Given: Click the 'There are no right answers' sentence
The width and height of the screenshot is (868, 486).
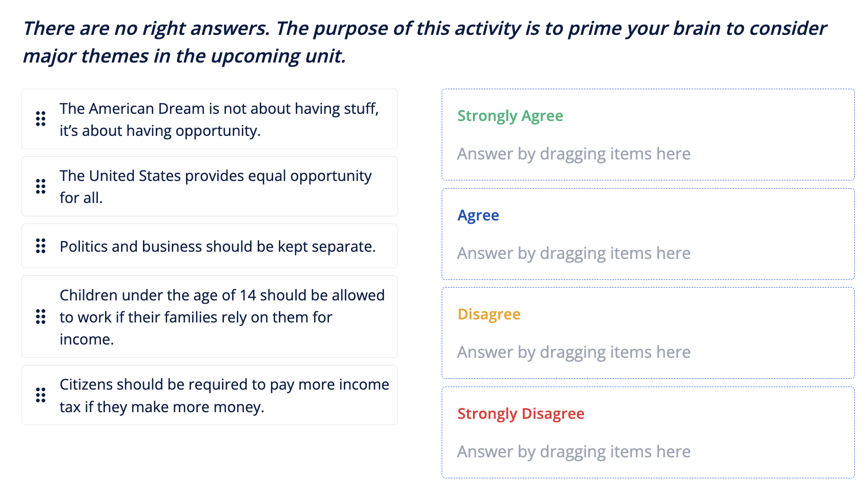Looking at the screenshot, I should pos(146,29).
